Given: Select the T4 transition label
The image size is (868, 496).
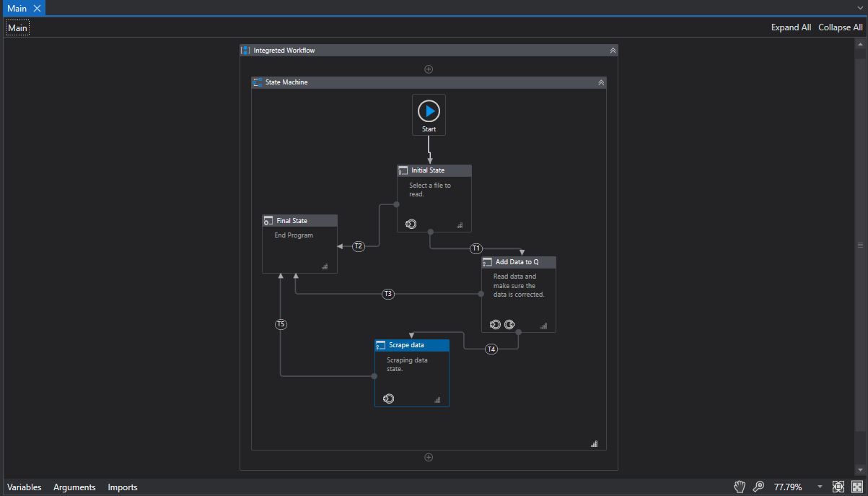Looking at the screenshot, I should (491, 349).
